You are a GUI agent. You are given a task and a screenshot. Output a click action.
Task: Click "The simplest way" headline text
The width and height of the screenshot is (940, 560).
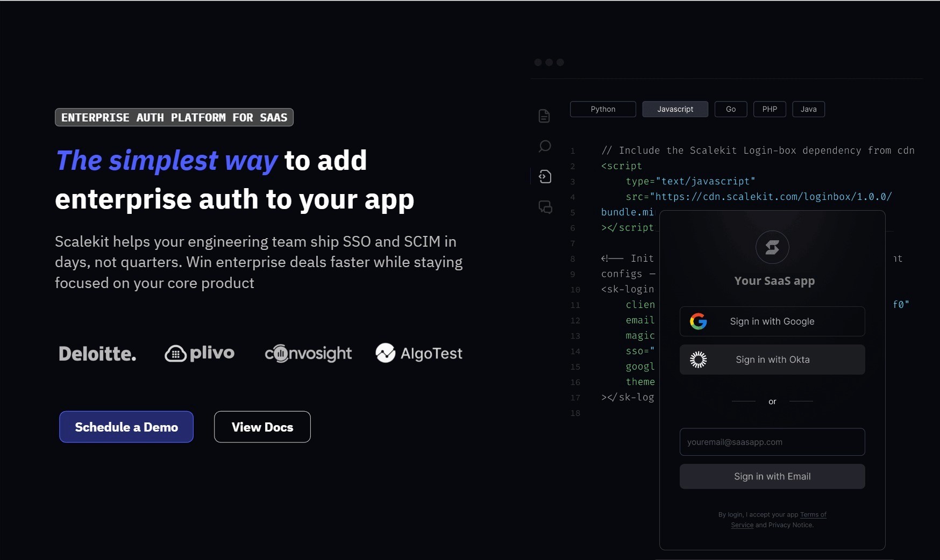click(167, 161)
